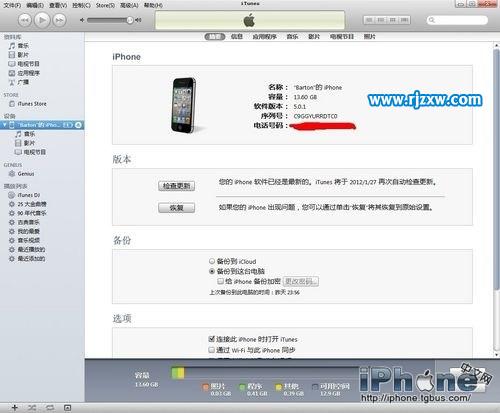Open the Store(S) menu

click(105, 5)
